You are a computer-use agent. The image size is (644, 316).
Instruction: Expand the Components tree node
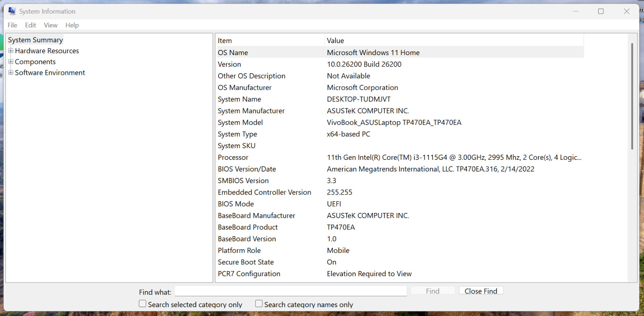(x=11, y=62)
